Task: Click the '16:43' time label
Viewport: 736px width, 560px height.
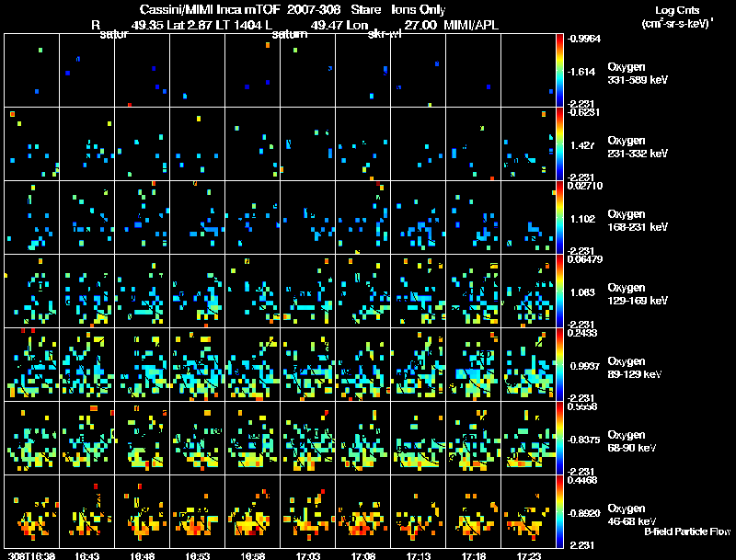Action: [x=86, y=555]
